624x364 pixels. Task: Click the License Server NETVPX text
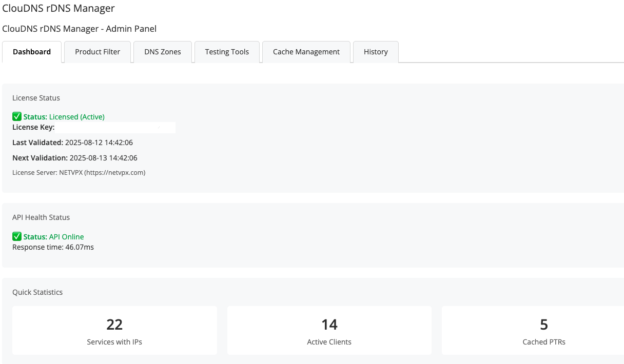79,173
